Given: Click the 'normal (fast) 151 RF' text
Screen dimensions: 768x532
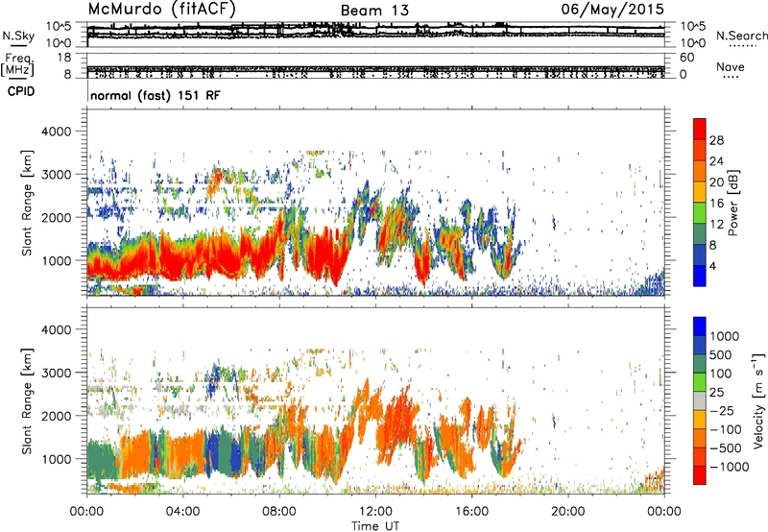Looking at the screenshot, I should [x=156, y=95].
